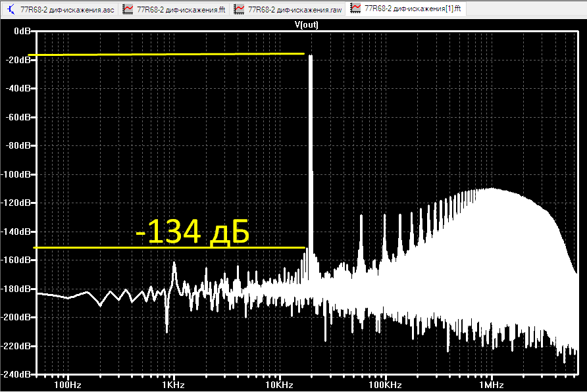The image size is (587, 392).
Task: Click the -40dB vertical axis label
Action: click(18, 88)
